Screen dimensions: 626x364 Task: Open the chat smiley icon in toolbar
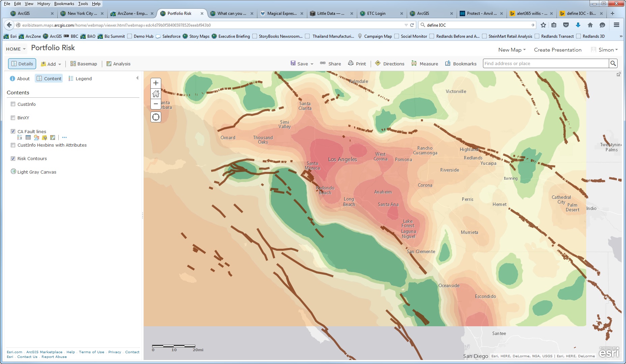602,25
